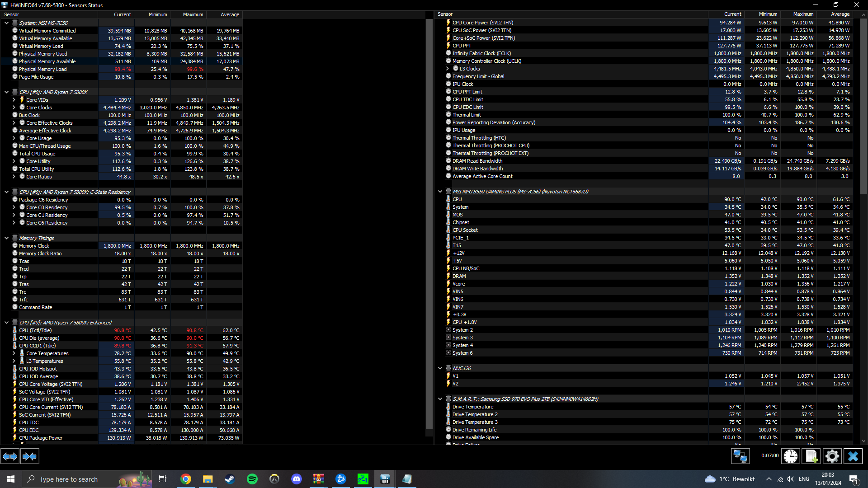The width and height of the screenshot is (868, 488).
Task: Open sensor settings gear icon
Action: point(832,456)
